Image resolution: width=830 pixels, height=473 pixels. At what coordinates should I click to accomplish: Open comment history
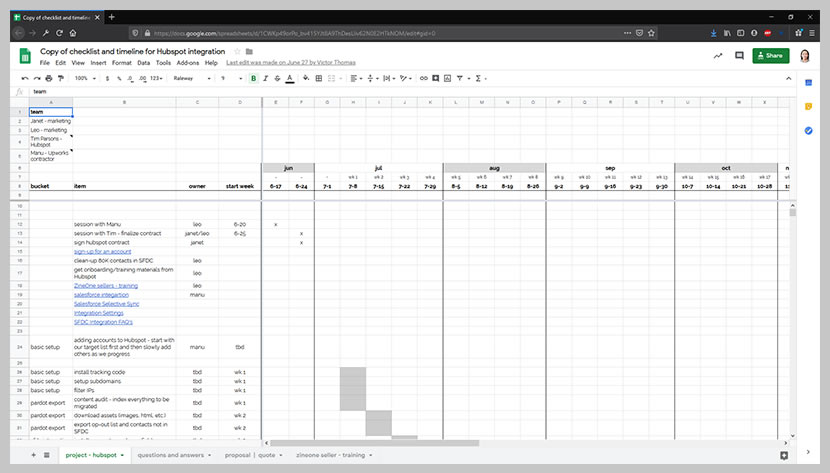coord(739,56)
